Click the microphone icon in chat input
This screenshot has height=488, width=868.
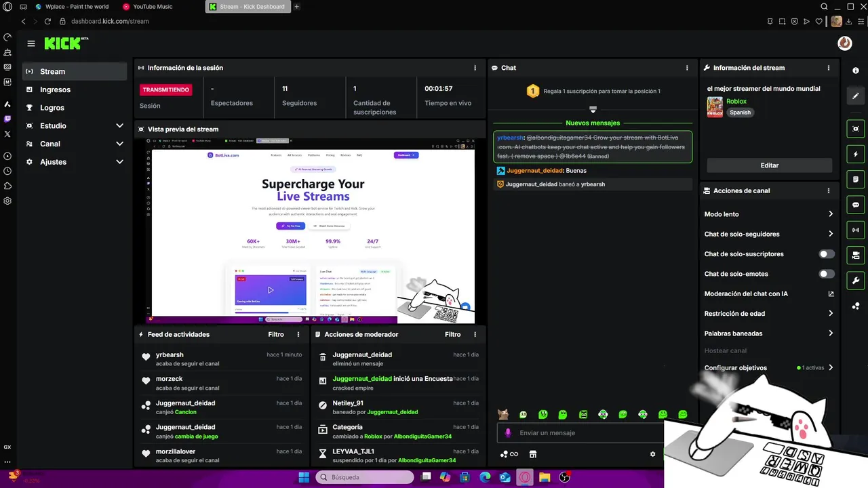pyautogui.click(x=508, y=432)
